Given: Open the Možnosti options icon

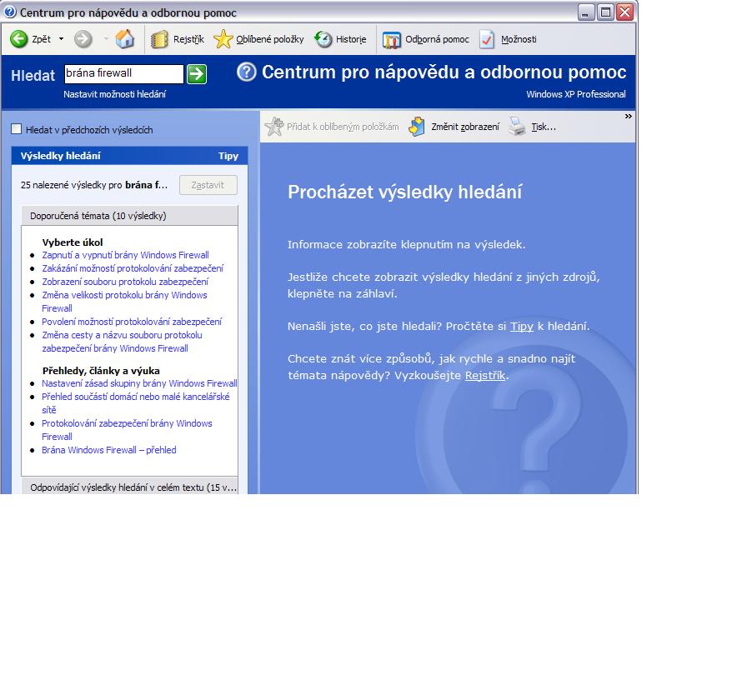Looking at the screenshot, I should [x=487, y=39].
